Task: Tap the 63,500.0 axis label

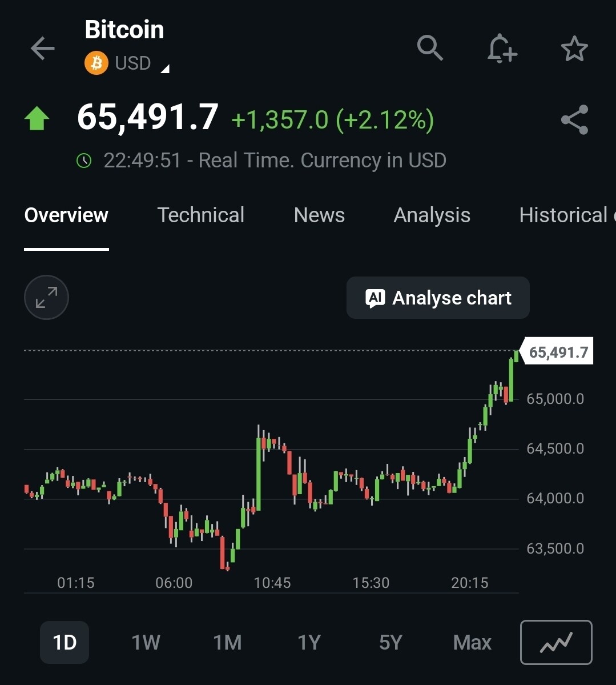Action: pyautogui.click(x=555, y=548)
